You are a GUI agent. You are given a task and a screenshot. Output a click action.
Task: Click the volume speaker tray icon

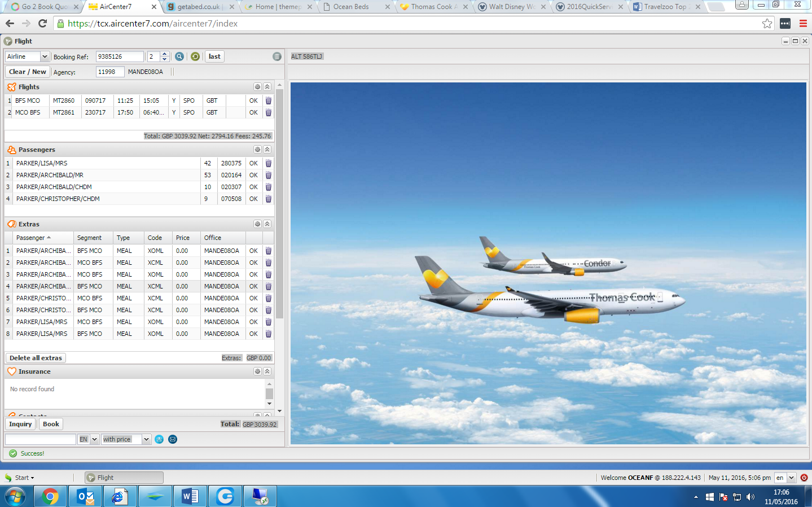[750, 497]
